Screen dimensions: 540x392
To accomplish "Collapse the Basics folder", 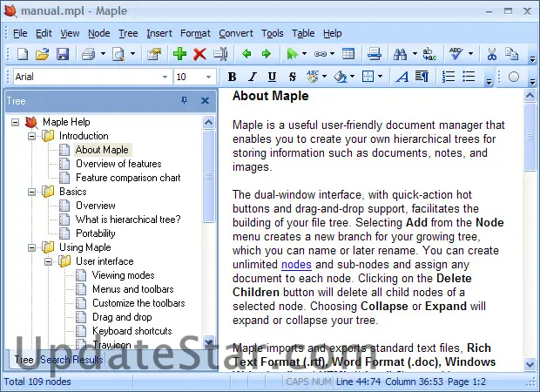I will pyautogui.click(x=31, y=192).
